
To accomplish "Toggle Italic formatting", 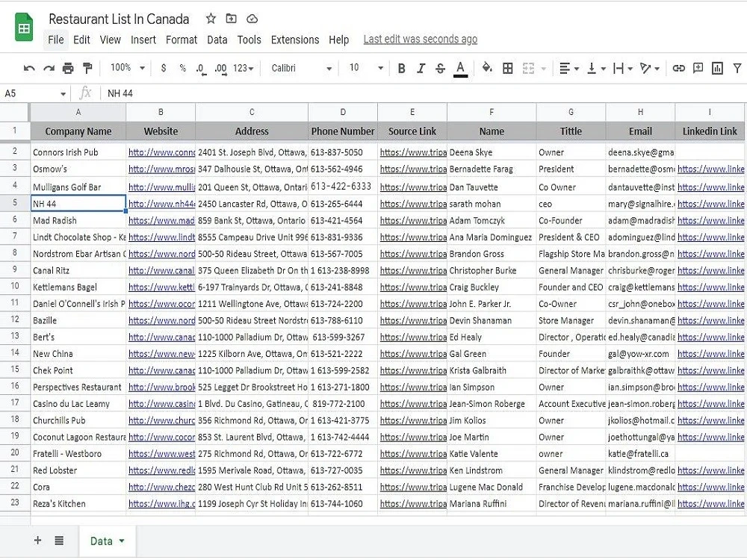I will coord(421,69).
